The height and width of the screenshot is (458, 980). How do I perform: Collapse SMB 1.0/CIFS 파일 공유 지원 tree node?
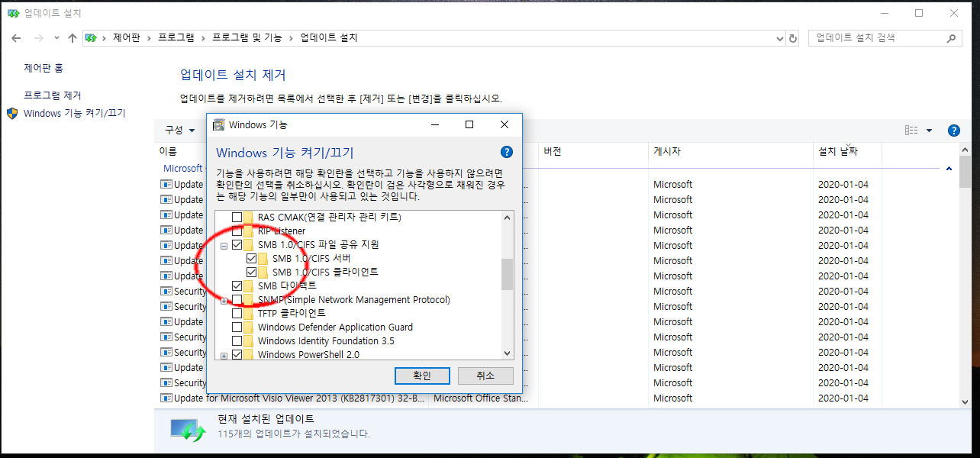(x=224, y=246)
